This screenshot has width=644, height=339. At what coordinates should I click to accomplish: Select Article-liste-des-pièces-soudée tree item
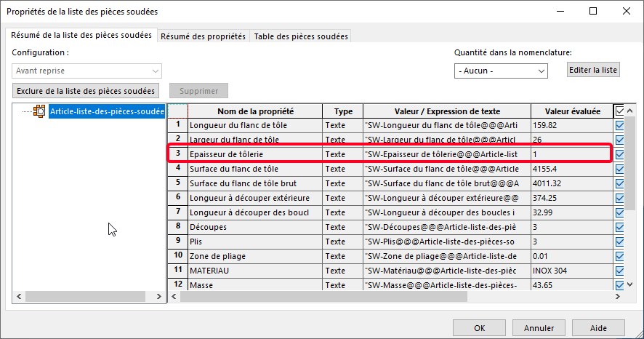tap(107, 111)
